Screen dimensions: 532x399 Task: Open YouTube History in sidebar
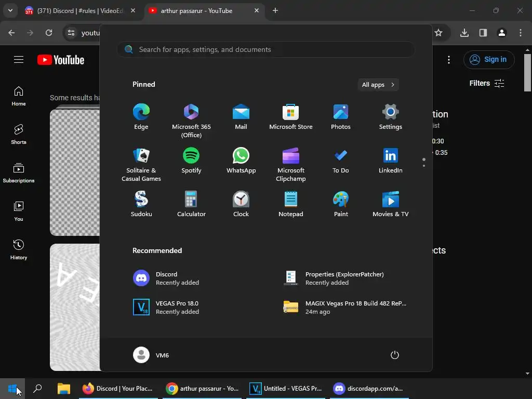coord(19,250)
